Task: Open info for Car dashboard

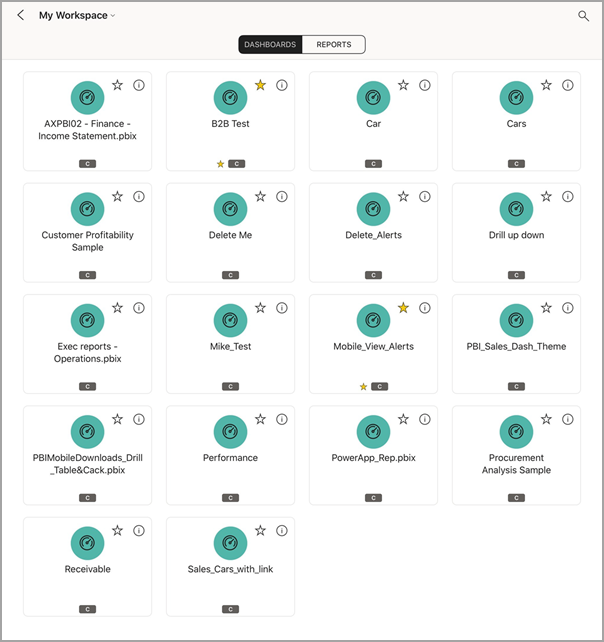Action: point(425,86)
